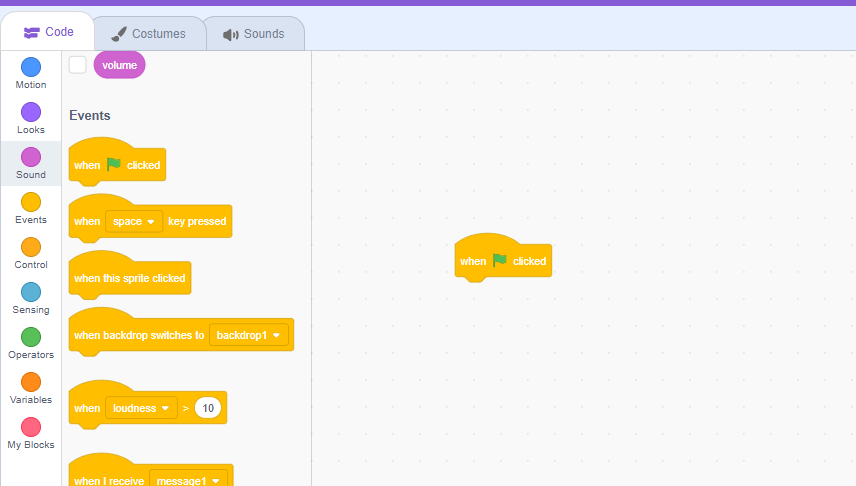Viewport: 856px width, 486px height.
Task: Select the Sound category icon
Action: pyautogui.click(x=31, y=158)
